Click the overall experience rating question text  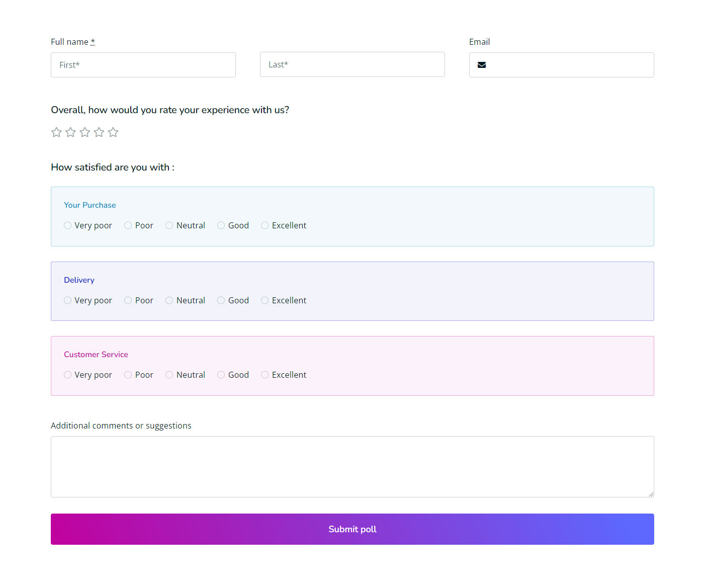pos(170,110)
